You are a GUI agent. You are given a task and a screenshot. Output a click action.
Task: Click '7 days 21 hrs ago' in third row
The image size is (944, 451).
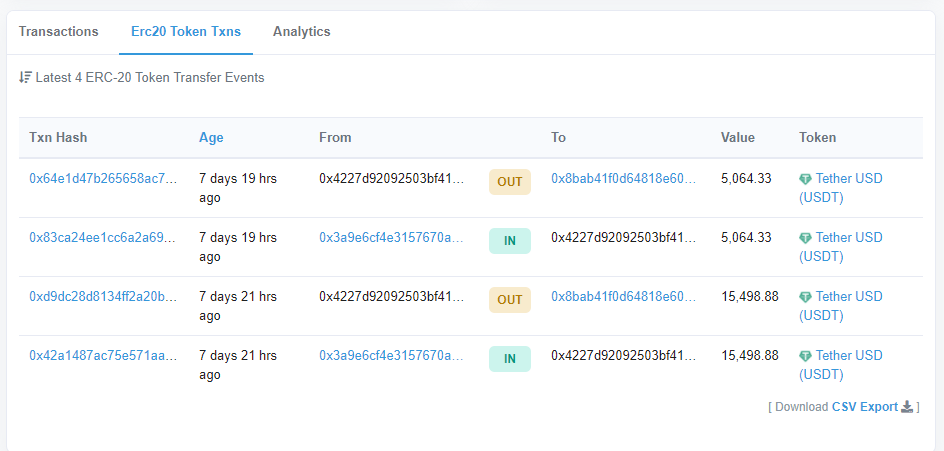(238, 306)
